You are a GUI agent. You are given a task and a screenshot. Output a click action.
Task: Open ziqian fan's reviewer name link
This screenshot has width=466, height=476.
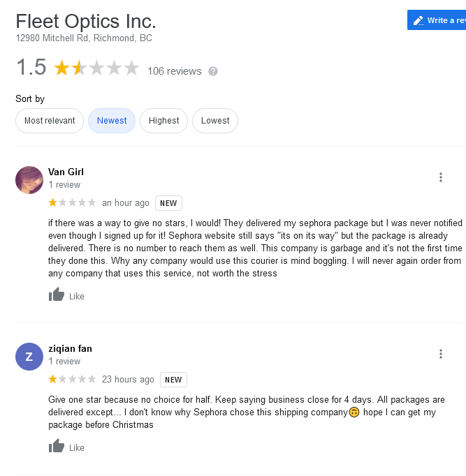[70, 348]
